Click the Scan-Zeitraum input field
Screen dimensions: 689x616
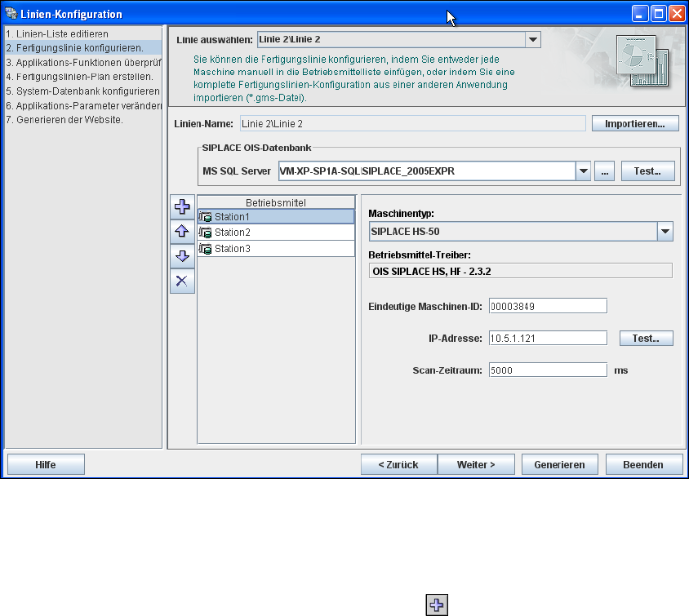click(x=548, y=370)
